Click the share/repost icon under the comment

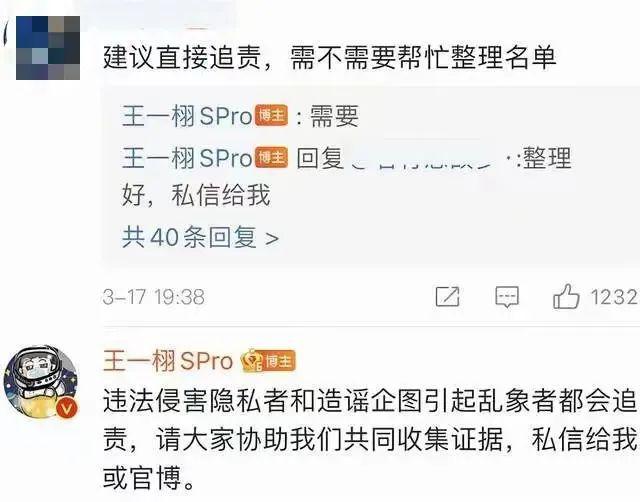point(447,296)
